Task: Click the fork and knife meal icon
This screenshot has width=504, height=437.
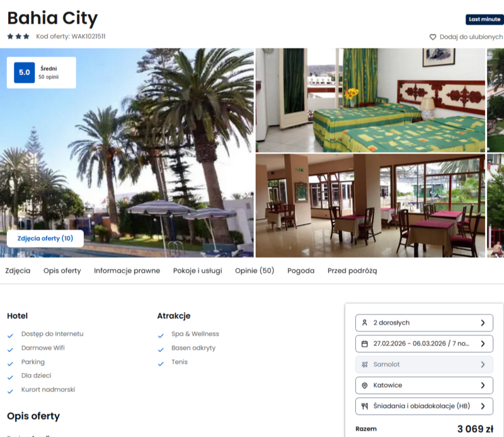Action: click(365, 406)
